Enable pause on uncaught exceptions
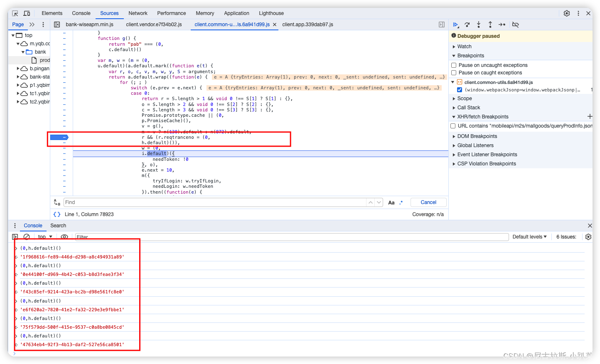The height and width of the screenshot is (364, 600). [453, 65]
